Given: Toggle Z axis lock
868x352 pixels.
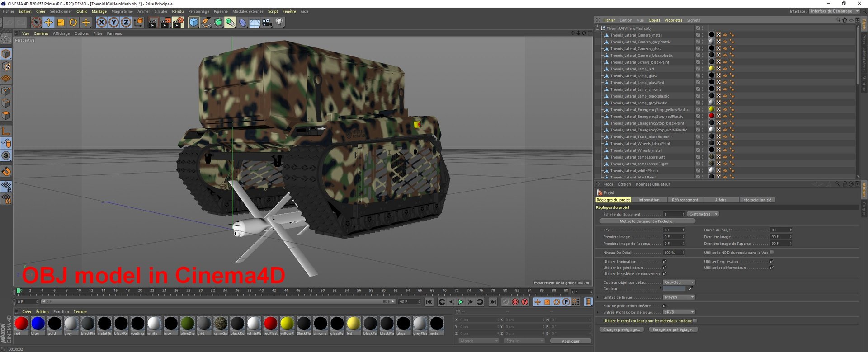Looking at the screenshot, I should tap(126, 22).
